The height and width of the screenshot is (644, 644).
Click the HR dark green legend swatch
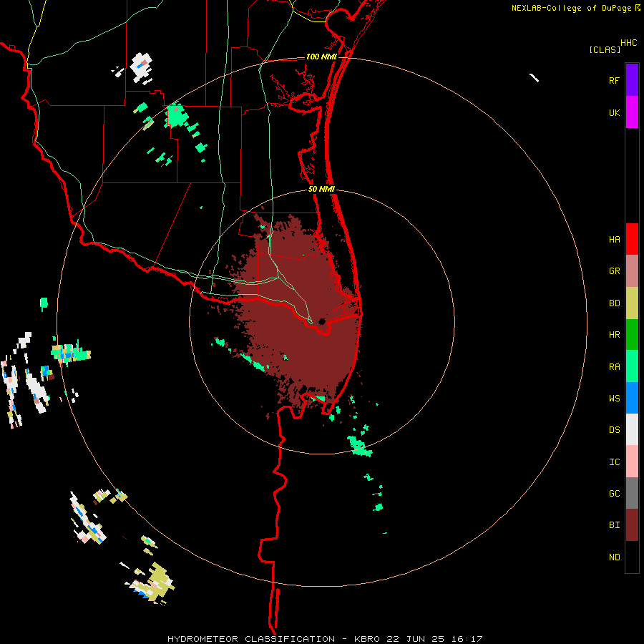[632, 335]
